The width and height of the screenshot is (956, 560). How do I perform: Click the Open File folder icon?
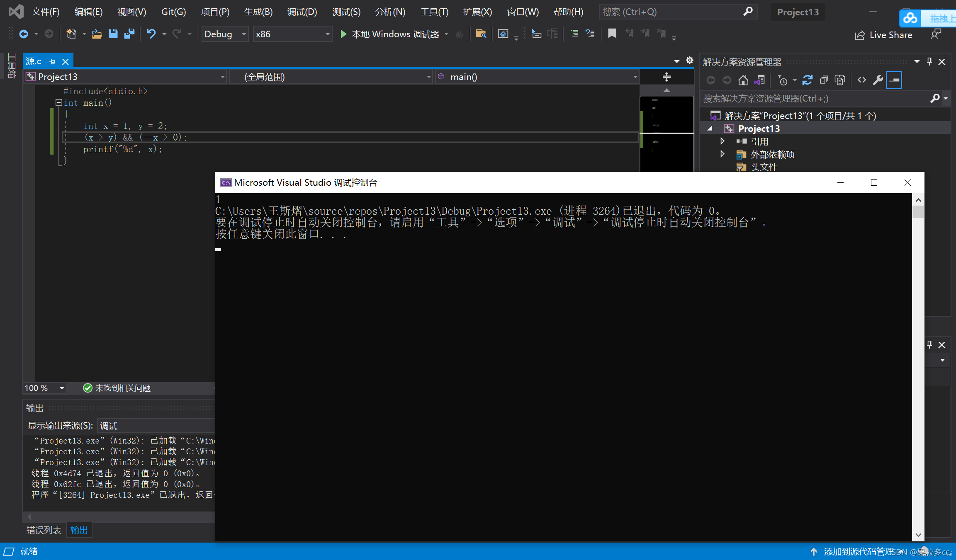tap(97, 34)
